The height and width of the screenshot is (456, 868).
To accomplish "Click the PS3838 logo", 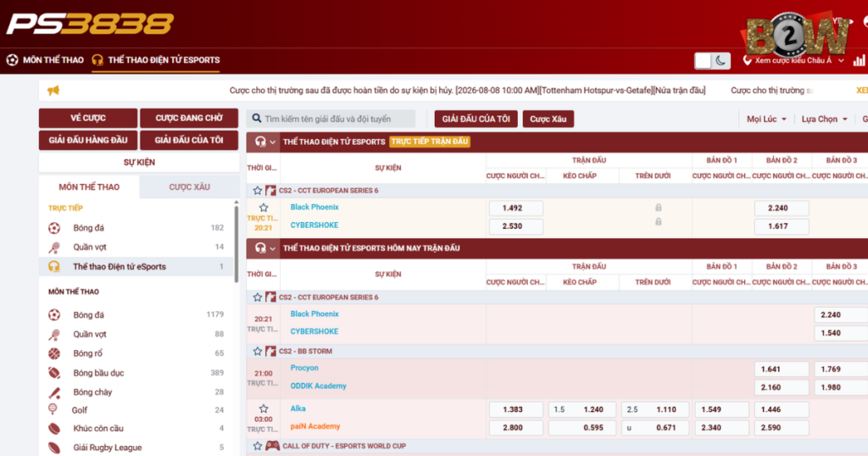I will coord(90,24).
